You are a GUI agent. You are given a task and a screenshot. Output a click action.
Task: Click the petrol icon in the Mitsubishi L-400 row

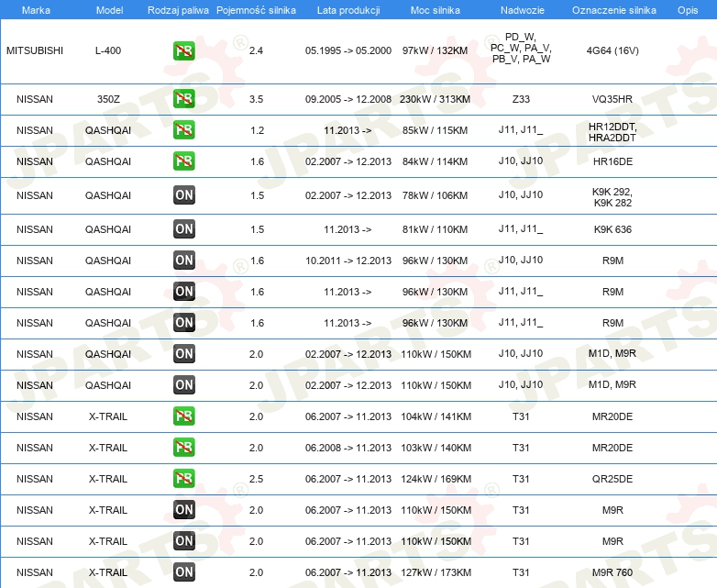[183, 50]
